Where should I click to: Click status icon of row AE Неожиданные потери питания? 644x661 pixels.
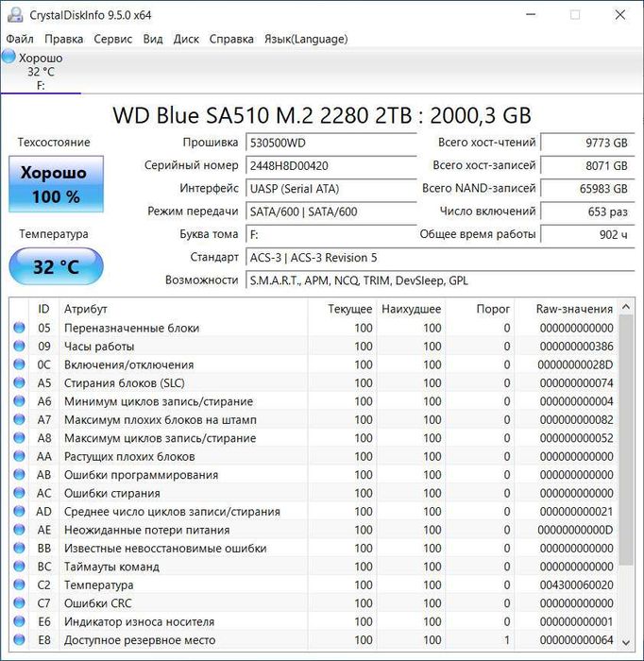click(x=20, y=529)
